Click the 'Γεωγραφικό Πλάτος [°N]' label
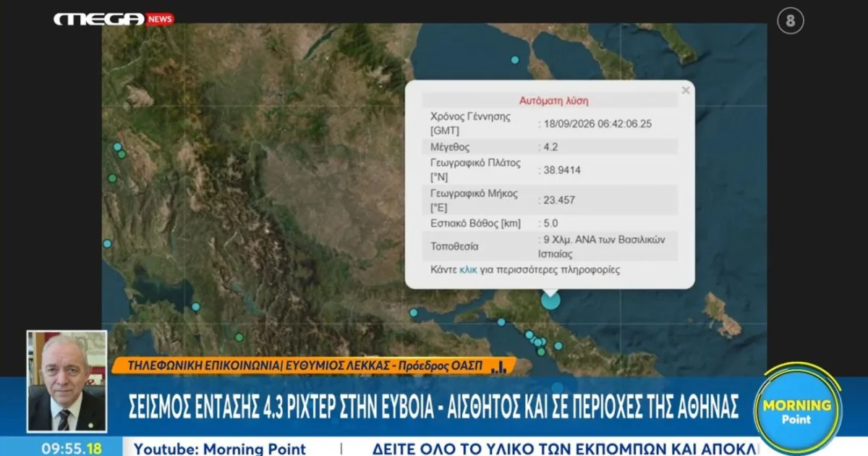868x456 pixels. (x=475, y=170)
